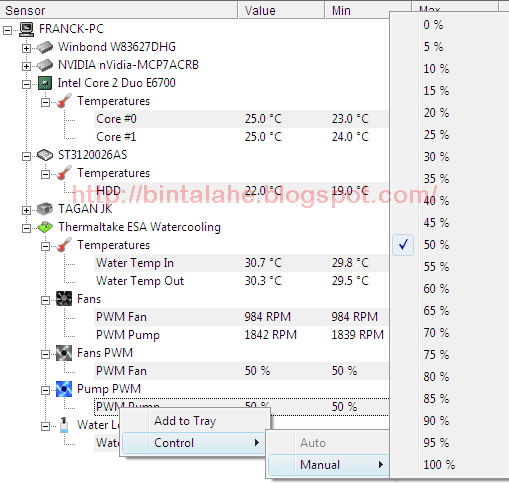Image resolution: width=509 pixels, height=483 pixels.
Task: Open the Manual submenu
Action: 328,465
